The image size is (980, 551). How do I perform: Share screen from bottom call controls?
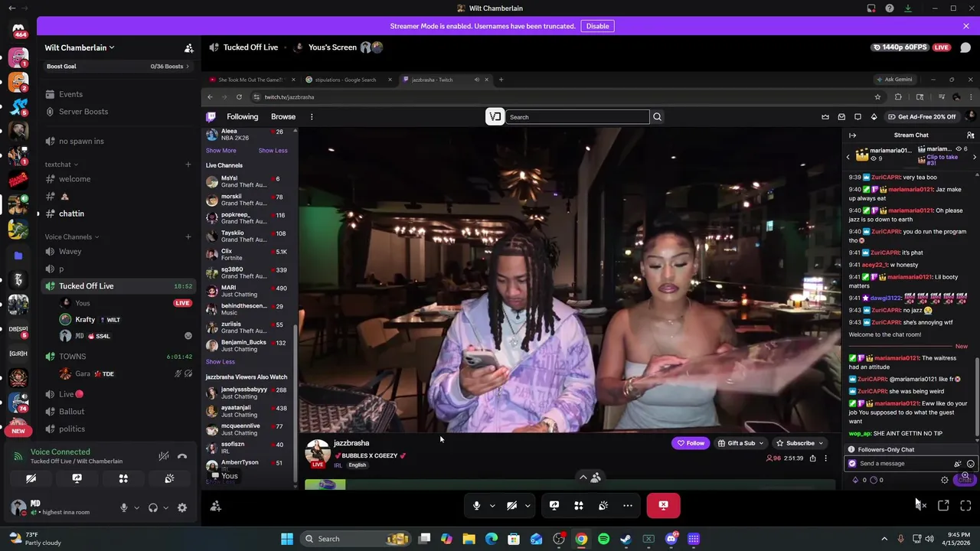554,505
